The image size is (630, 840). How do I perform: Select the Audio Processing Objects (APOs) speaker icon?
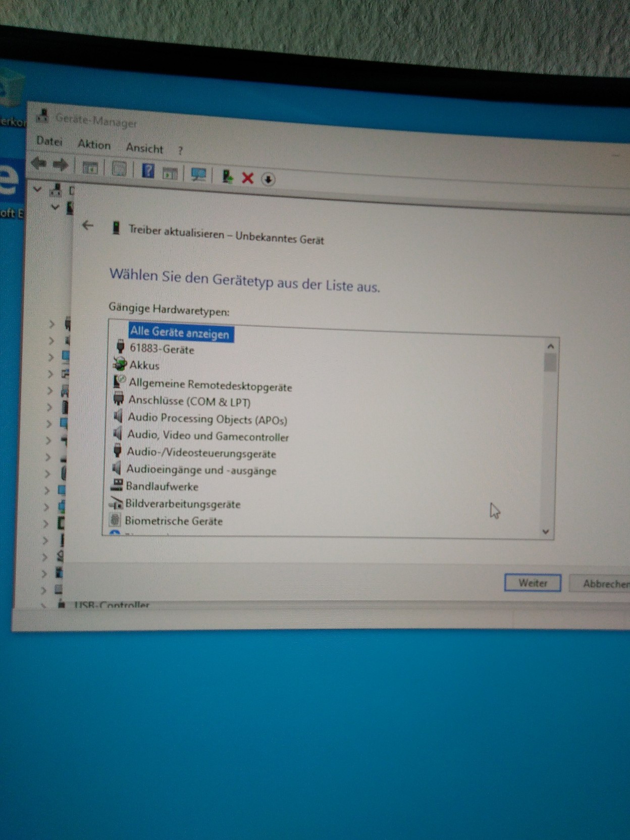click(118, 416)
